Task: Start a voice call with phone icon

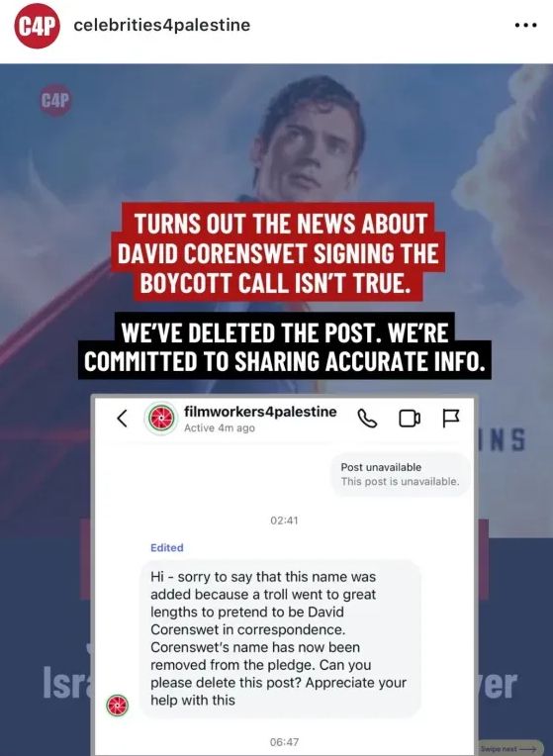Action: [x=367, y=418]
